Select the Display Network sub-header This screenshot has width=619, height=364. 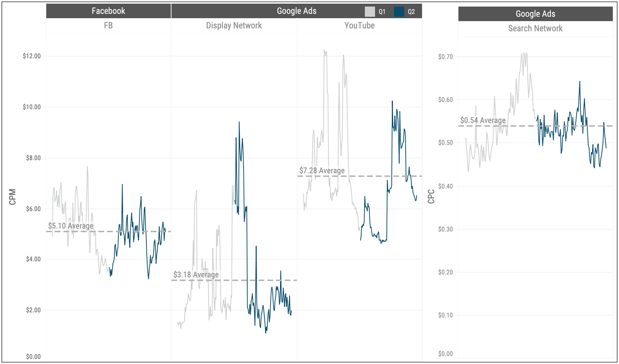[x=234, y=25]
